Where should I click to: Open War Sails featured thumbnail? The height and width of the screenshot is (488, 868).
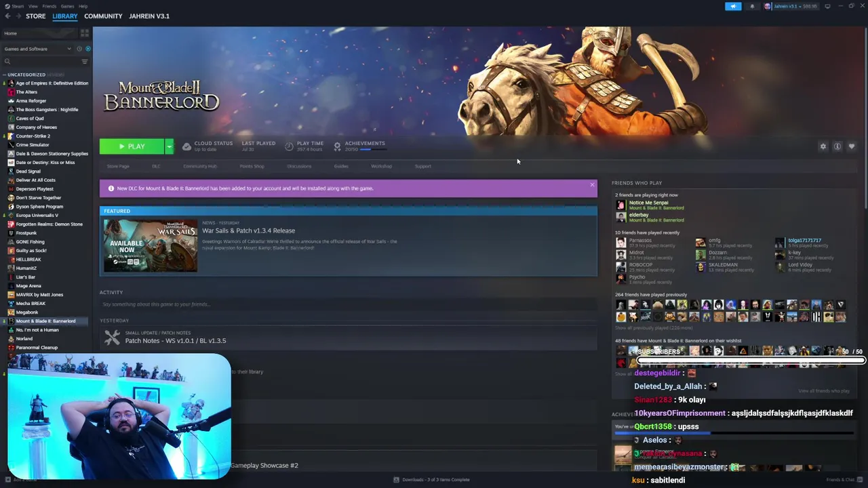(x=151, y=245)
